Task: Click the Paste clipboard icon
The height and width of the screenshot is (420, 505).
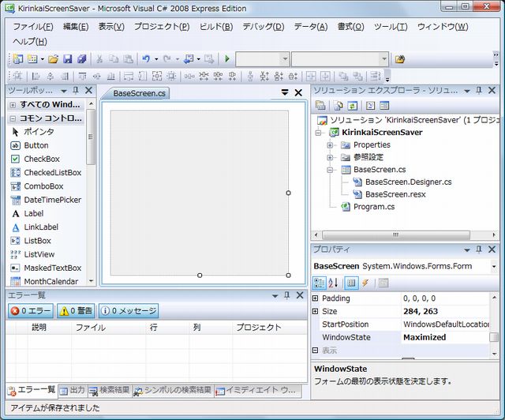Action: tap(128, 59)
